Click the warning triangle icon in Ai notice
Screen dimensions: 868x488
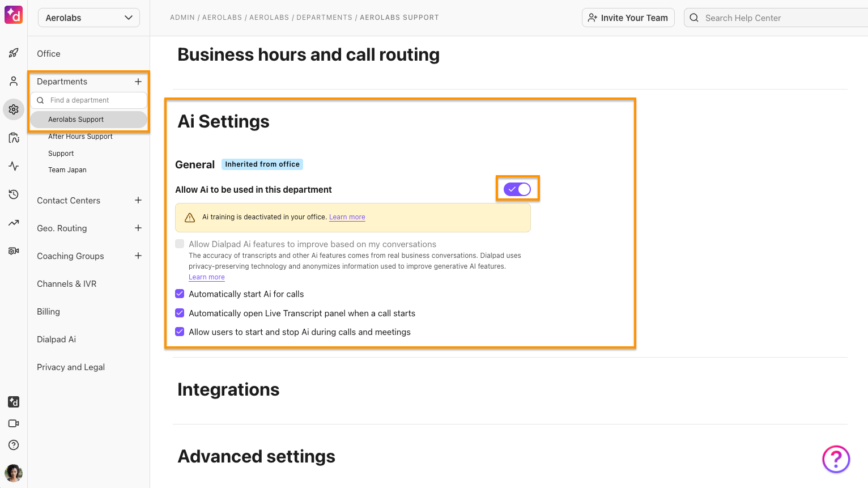(190, 218)
